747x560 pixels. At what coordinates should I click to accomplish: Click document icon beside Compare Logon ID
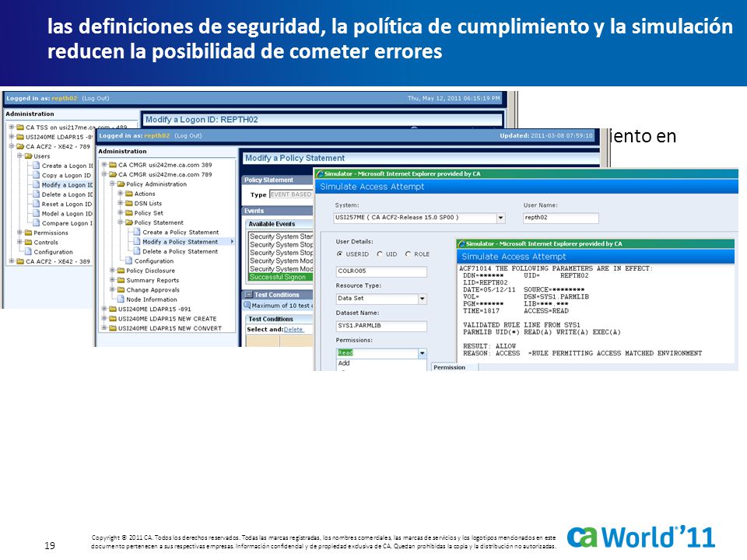(x=37, y=223)
